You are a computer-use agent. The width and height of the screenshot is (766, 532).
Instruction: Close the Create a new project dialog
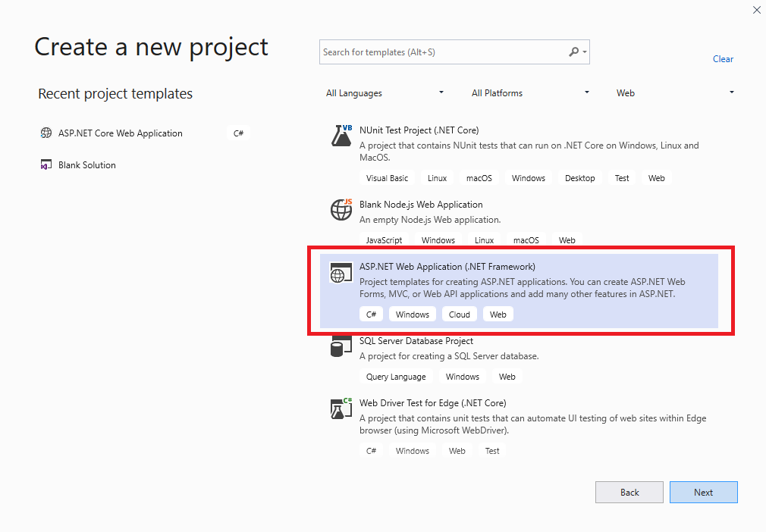tap(756, 10)
